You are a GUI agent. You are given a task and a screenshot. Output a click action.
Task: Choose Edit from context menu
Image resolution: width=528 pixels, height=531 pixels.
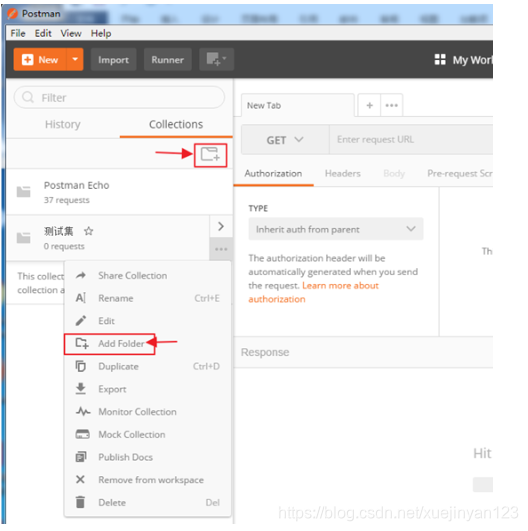[x=148, y=321]
